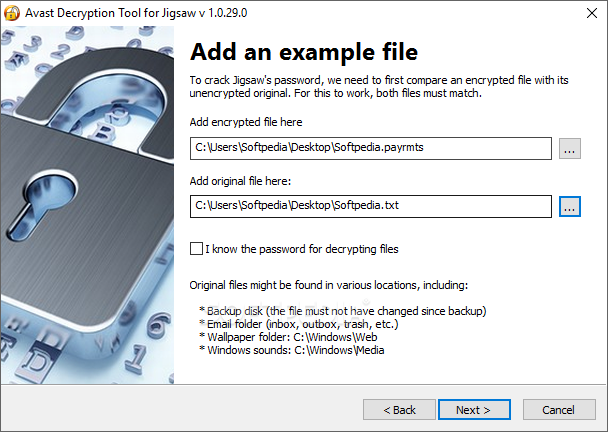Image resolution: width=608 pixels, height=432 pixels.
Task: Click the 'Add encrypted file here' label
Action: pos(246,122)
